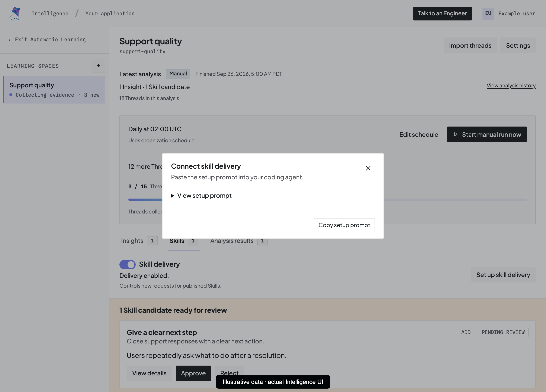Click Edit schedule
546x392 pixels.
pos(419,134)
